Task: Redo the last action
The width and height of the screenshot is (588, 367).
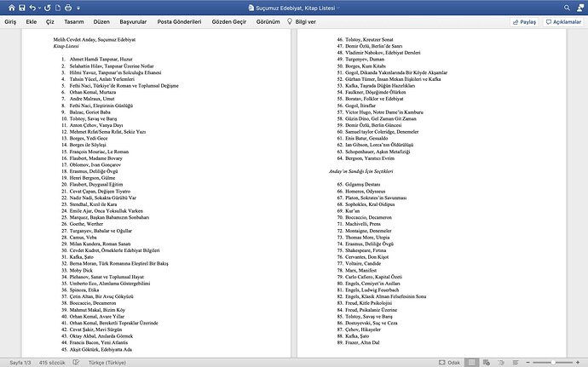Action: tap(47, 8)
